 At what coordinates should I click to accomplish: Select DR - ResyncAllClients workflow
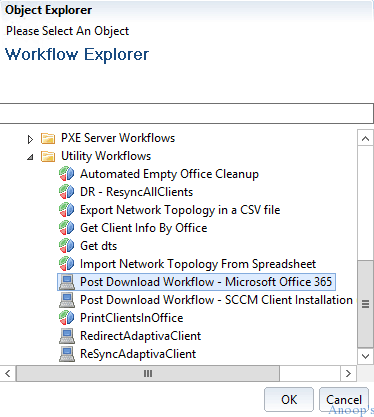[137, 192]
